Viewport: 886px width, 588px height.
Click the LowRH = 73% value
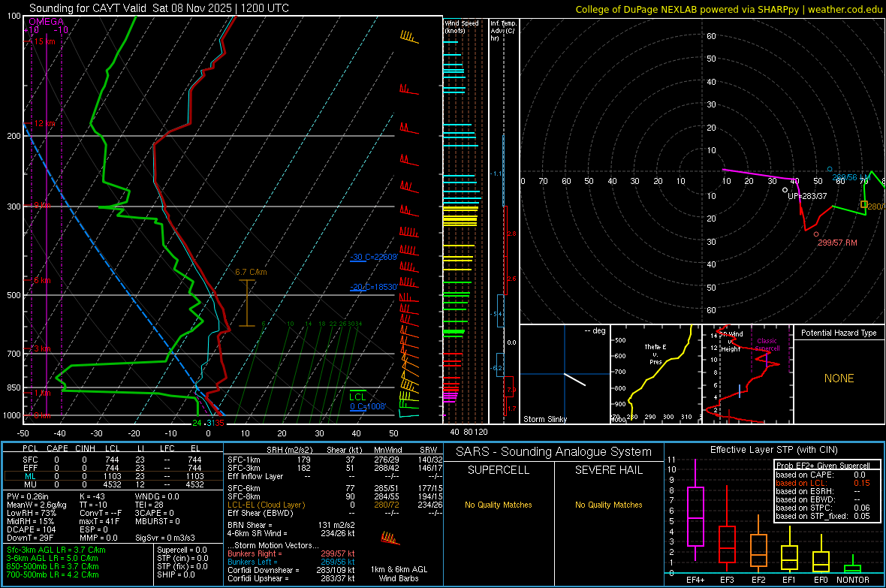click(31, 513)
